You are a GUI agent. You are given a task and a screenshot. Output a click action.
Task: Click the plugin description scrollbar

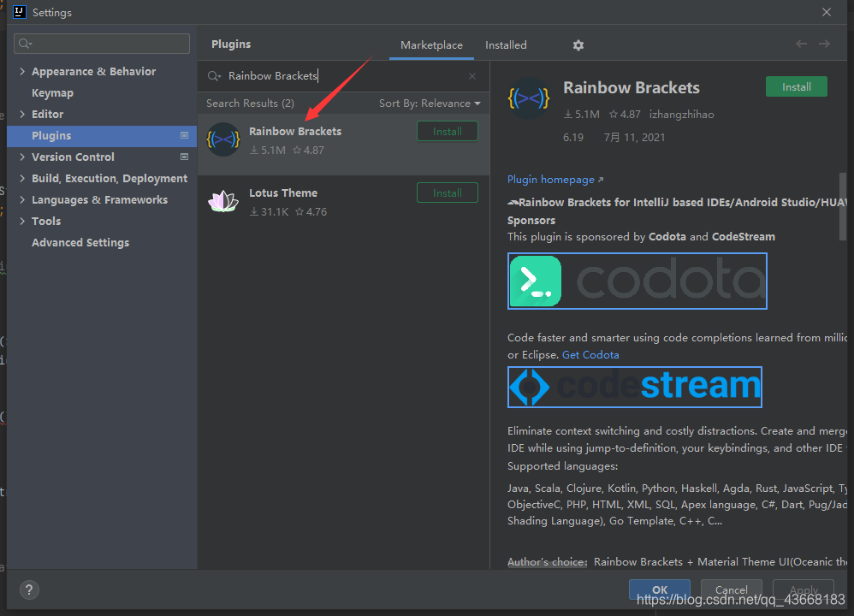(x=843, y=207)
